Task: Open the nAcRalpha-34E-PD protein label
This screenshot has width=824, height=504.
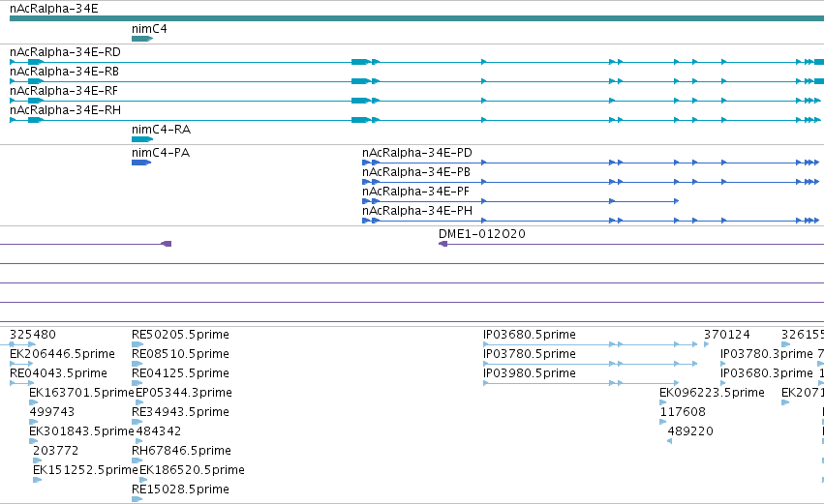Action: coord(416,153)
